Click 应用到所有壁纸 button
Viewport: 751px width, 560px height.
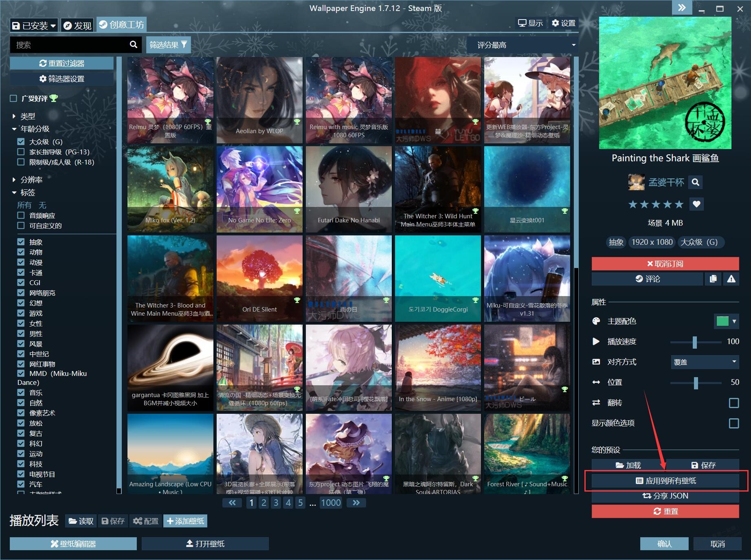[x=665, y=481]
